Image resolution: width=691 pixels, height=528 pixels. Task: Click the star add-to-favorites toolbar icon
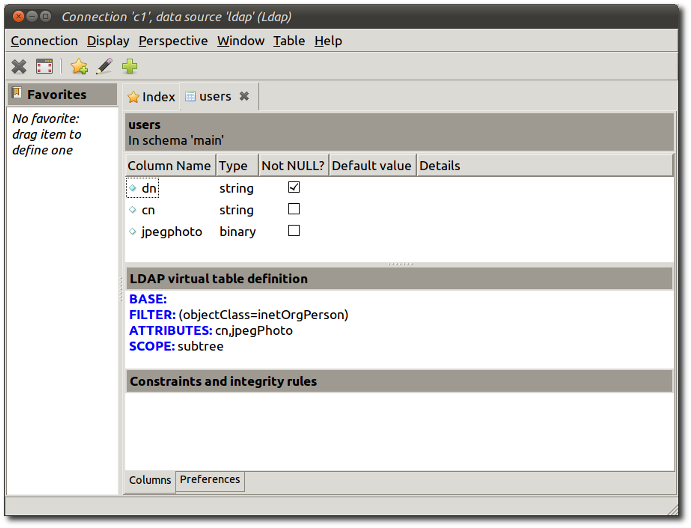coord(79,67)
